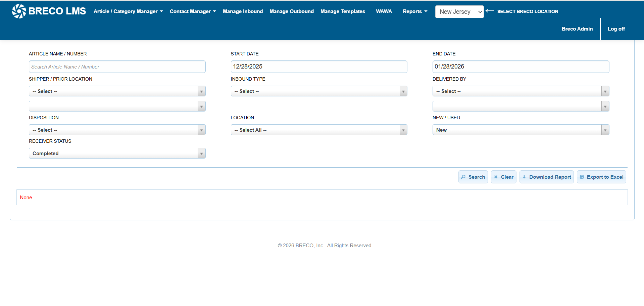Expand the BRECO location selector showing New Jersey
644x306 pixels.
coord(459,12)
